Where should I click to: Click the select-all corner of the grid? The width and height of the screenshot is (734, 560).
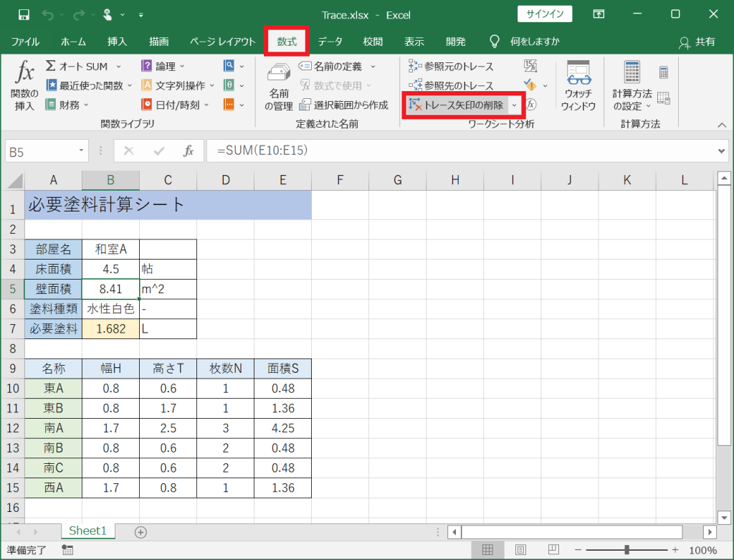(x=14, y=180)
